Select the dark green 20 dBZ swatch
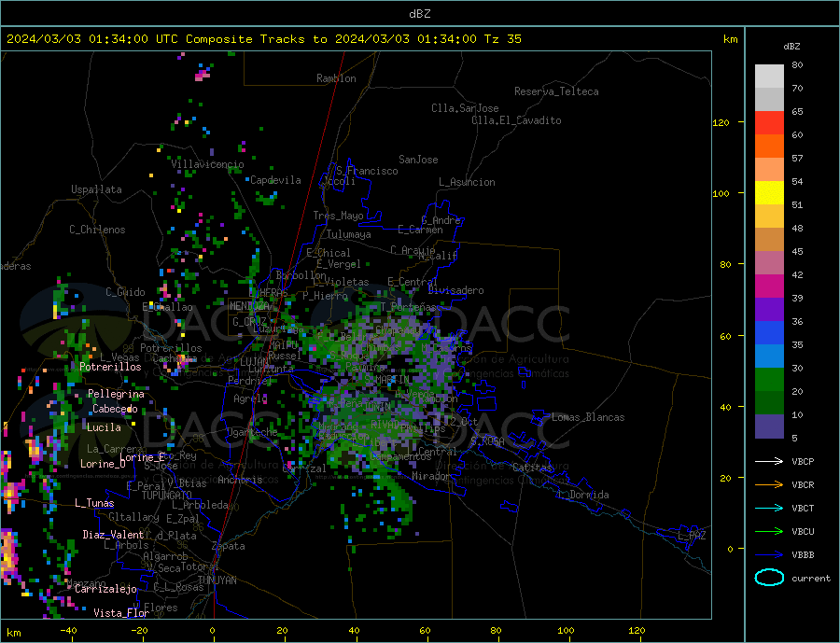The image size is (840, 643). pyautogui.click(x=769, y=403)
